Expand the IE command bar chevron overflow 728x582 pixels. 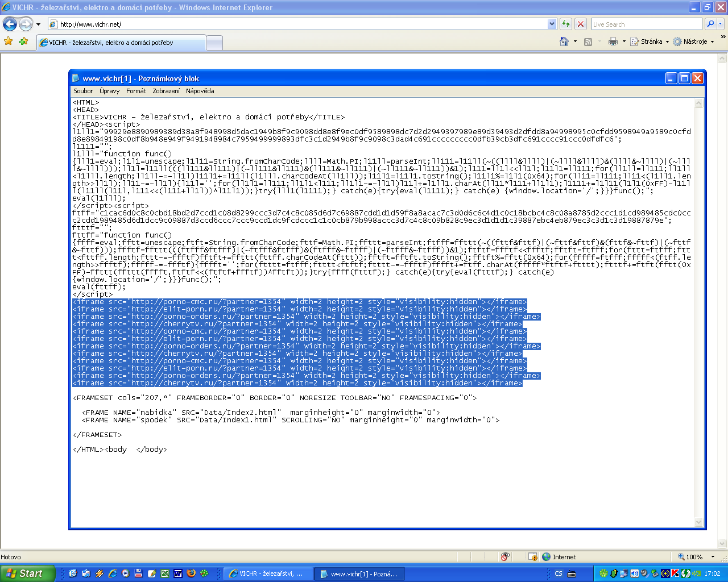(x=723, y=38)
